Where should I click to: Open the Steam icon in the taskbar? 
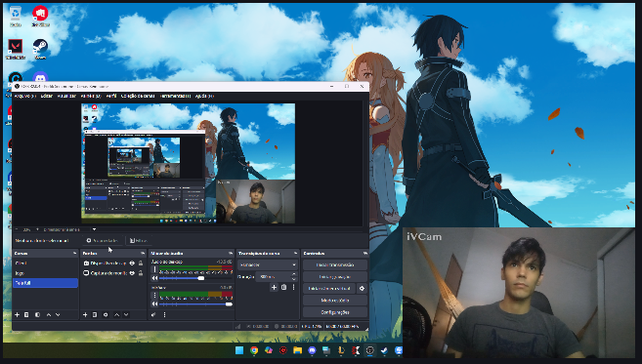click(384, 350)
